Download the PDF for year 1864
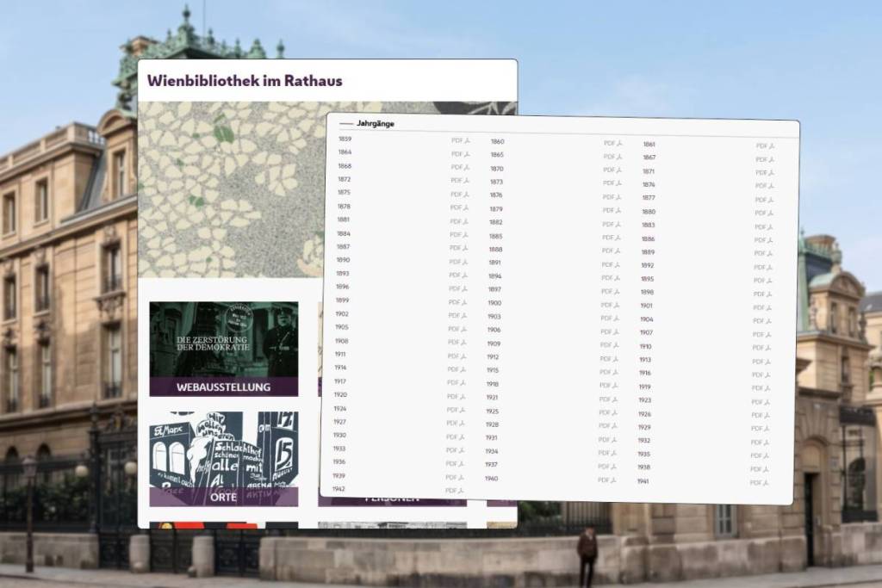882x588 pixels. pos(461,154)
